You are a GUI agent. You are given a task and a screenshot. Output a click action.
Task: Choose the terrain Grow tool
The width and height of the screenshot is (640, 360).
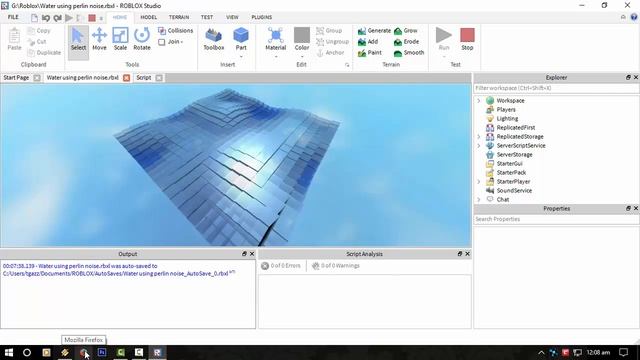click(406, 31)
